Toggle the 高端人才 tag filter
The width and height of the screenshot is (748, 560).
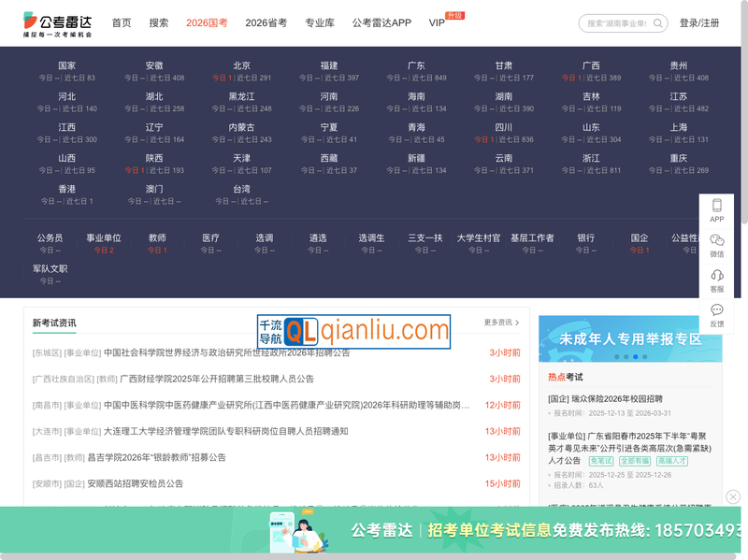[x=672, y=461]
